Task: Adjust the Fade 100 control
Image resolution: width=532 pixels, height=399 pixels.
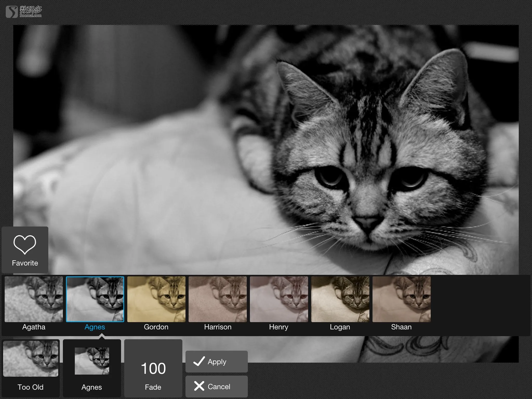Action: [153, 368]
